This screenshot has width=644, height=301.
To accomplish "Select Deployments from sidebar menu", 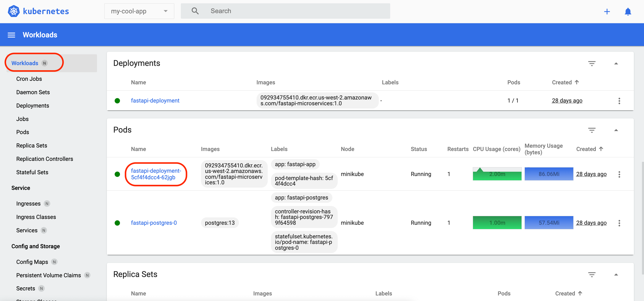I will 32,106.
